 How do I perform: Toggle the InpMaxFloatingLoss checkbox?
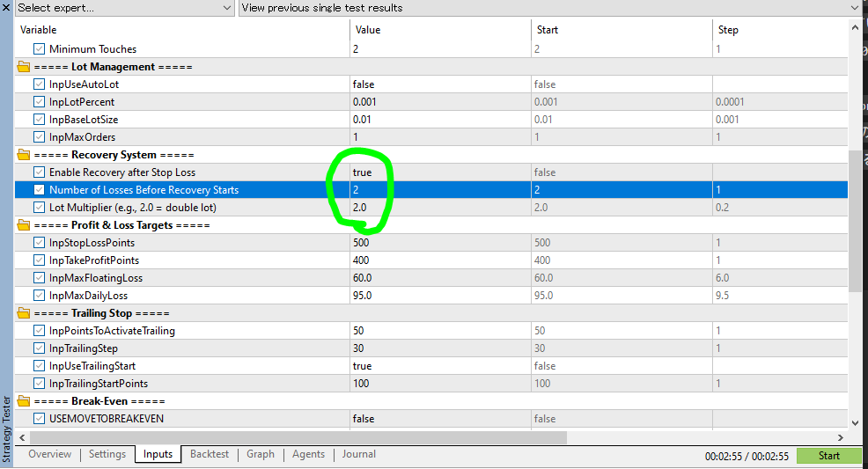[x=39, y=278]
